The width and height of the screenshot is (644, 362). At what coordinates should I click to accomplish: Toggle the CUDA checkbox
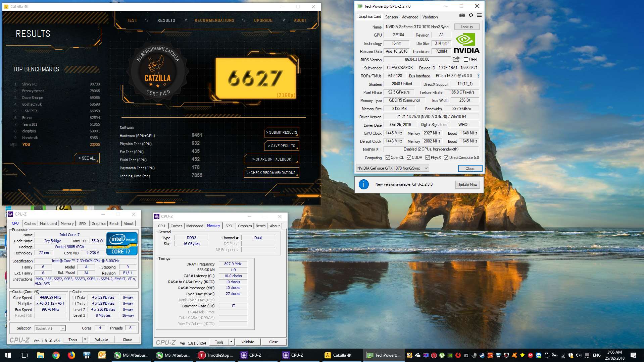click(409, 158)
